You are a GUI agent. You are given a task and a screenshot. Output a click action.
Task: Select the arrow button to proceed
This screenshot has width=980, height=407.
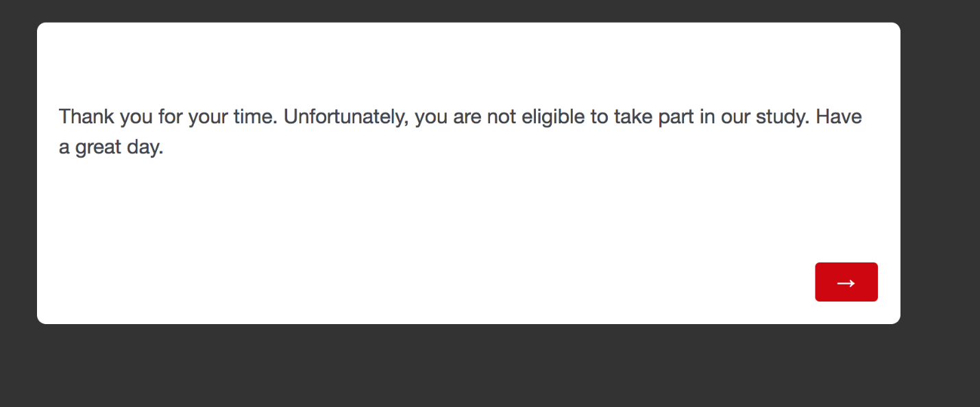pyautogui.click(x=846, y=282)
